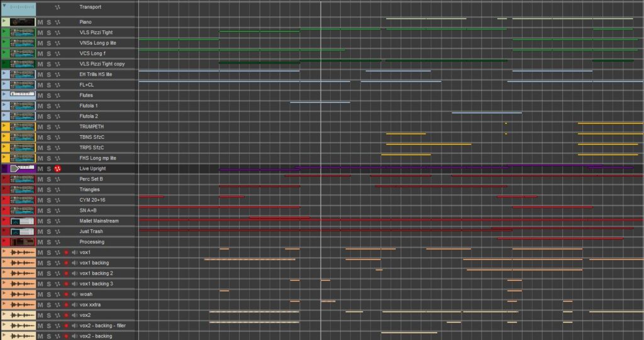Image resolution: width=644 pixels, height=340 pixels.
Task: Solo the VNSs Long p lite track
Action: (49, 43)
